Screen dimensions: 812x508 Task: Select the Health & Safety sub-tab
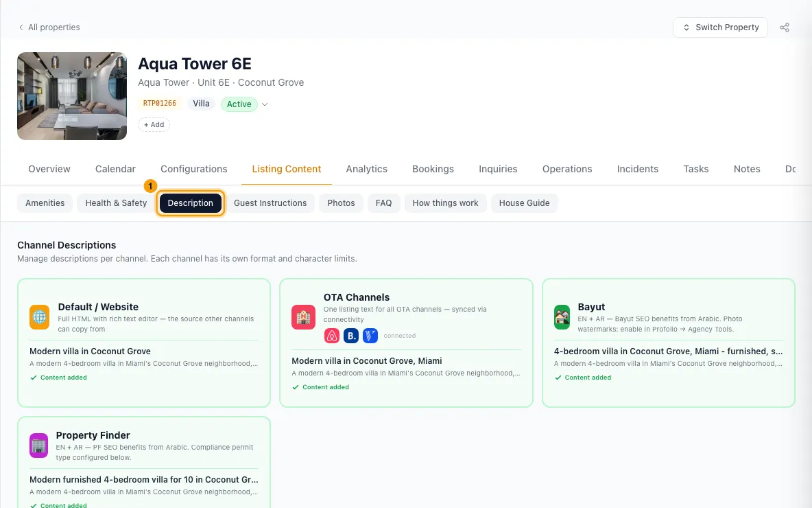click(x=116, y=203)
